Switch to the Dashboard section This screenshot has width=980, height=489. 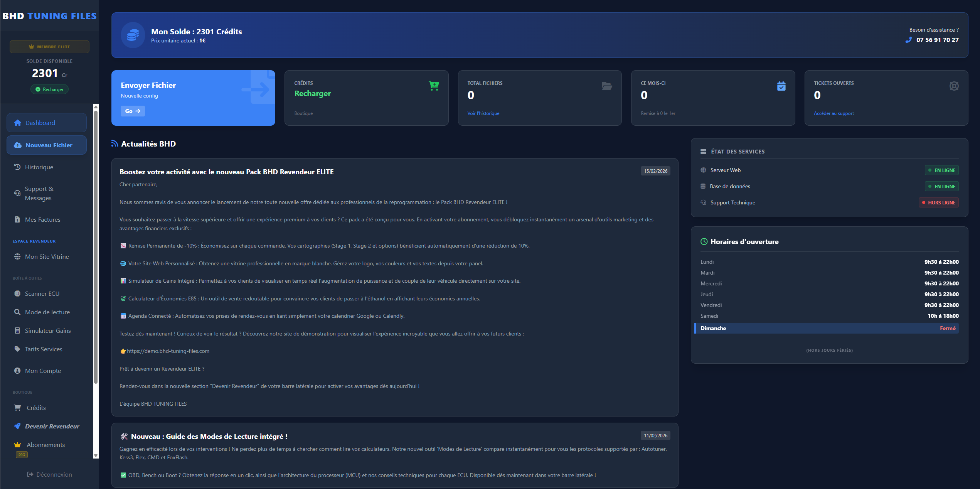coord(40,123)
